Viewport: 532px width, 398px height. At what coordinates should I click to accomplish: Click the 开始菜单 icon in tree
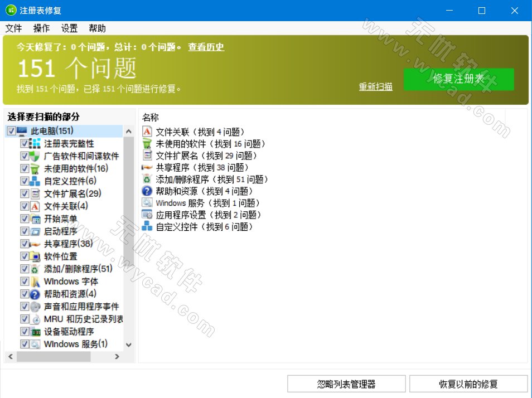(35, 219)
